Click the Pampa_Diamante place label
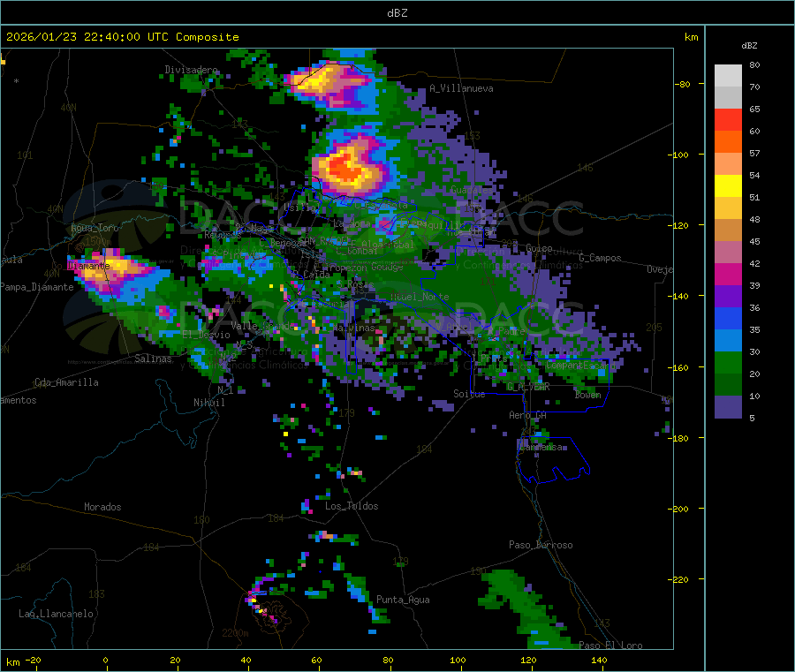This screenshot has width=795, height=672. [36, 287]
